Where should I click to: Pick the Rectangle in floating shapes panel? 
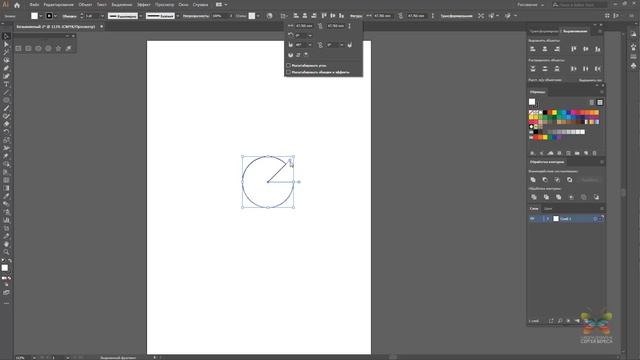click(18, 48)
